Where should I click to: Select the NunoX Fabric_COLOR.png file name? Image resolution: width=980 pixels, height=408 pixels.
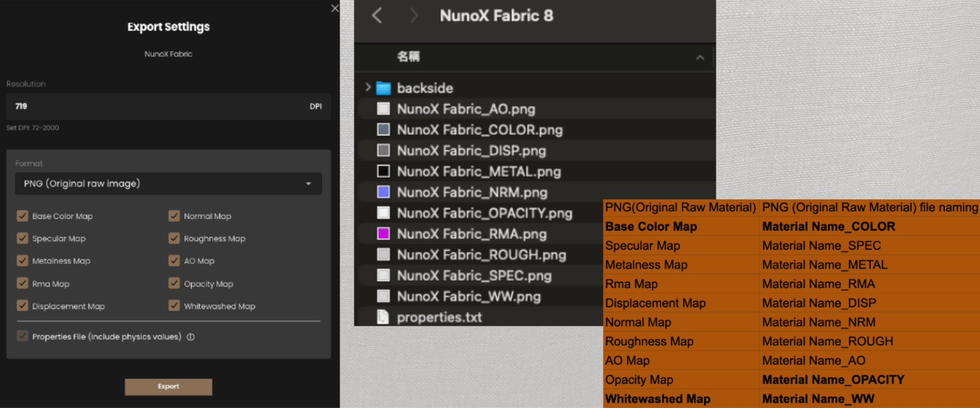[x=480, y=130]
